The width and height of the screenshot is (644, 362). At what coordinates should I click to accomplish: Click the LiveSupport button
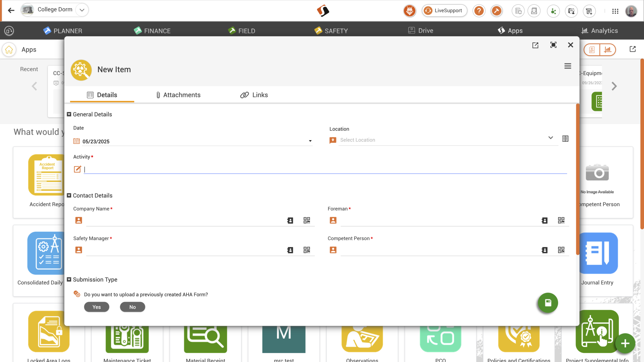click(x=444, y=11)
